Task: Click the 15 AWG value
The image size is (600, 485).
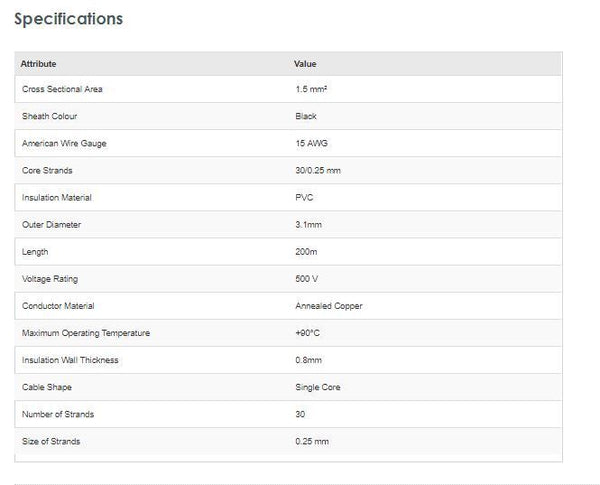Action: tap(311, 144)
